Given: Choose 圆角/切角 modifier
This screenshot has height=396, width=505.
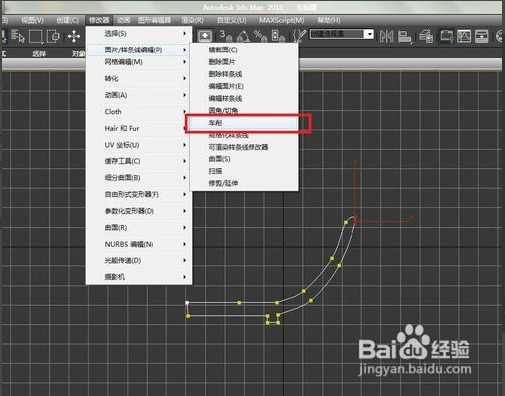Looking at the screenshot, I should (x=244, y=110).
